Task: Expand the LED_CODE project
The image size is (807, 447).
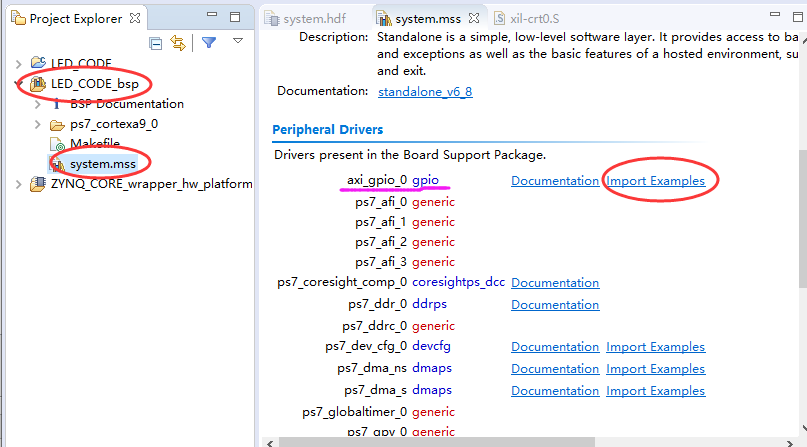Action: click(19, 64)
